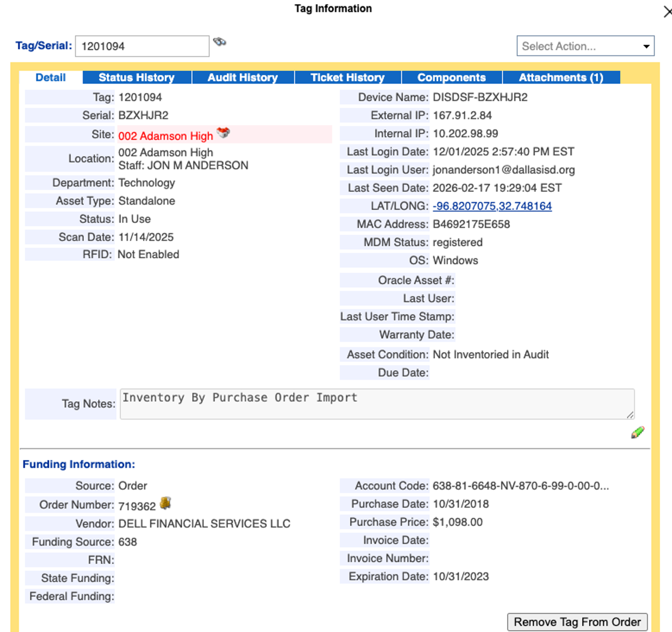Click device name DISDSF-BZXHJR2

coord(480,97)
